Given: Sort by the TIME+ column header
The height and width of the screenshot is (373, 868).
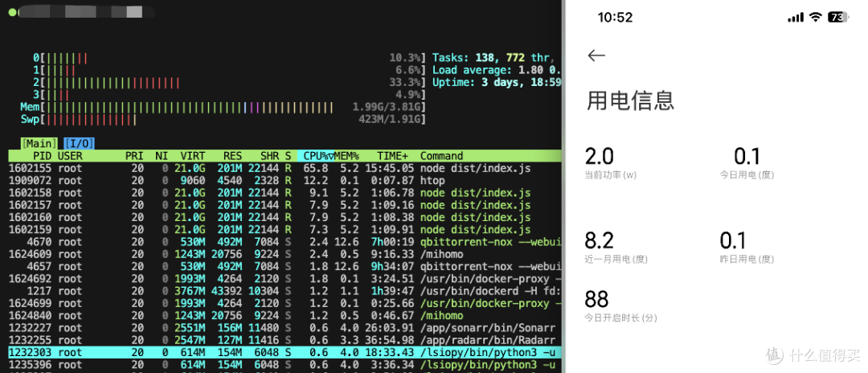Looking at the screenshot, I should [393, 156].
